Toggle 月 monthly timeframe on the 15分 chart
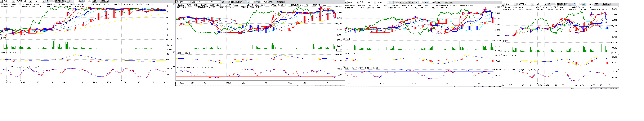The height and width of the screenshot is (121, 644). (x=238, y=2)
